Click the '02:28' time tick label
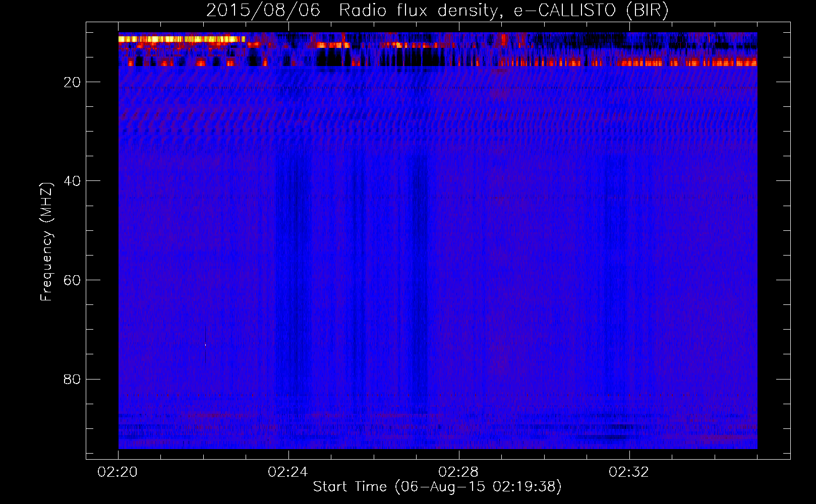816x504 pixels. (x=458, y=472)
